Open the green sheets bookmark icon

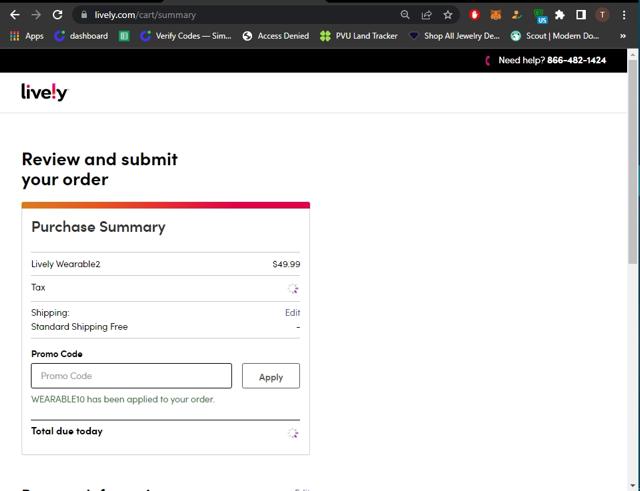(124, 36)
